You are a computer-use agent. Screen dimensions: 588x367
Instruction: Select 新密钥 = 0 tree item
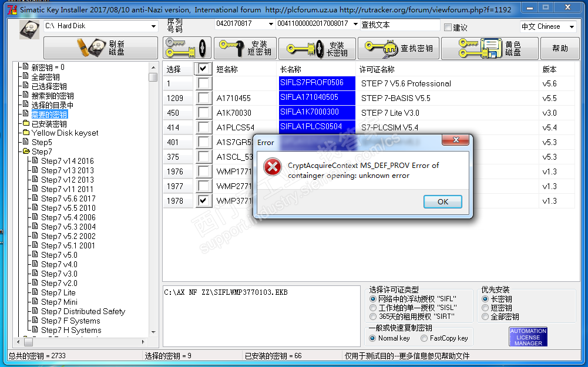(x=48, y=68)
